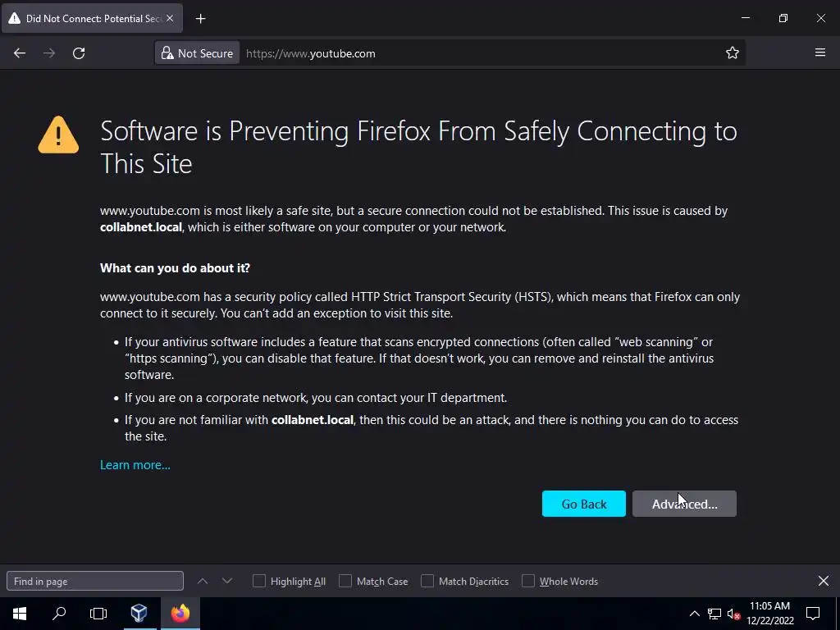840x630 pixels.
Task: Click the Not Secure lock indicator
Action: tap(197, 53)
